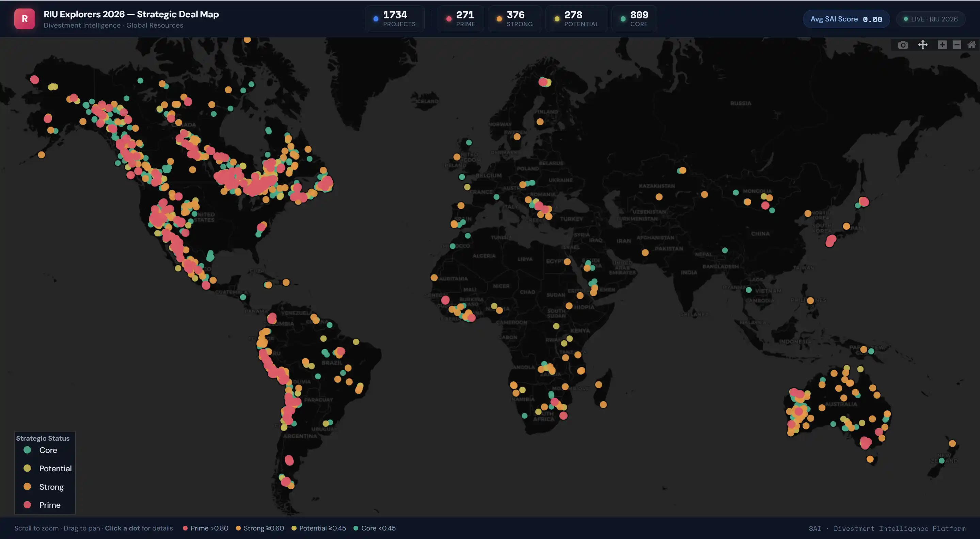This screenshot has width=980, height=539.
Task: Select the 809 Core stat card
Action: click(x=634, y=19)
